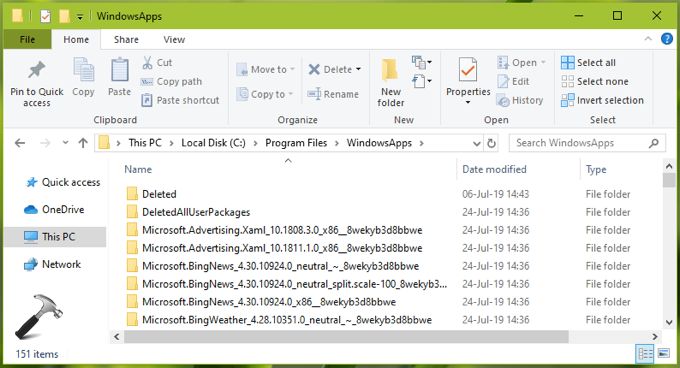The image size is (680, 368).
Task: Click the search magnifier icon
Action: point(654,143)
